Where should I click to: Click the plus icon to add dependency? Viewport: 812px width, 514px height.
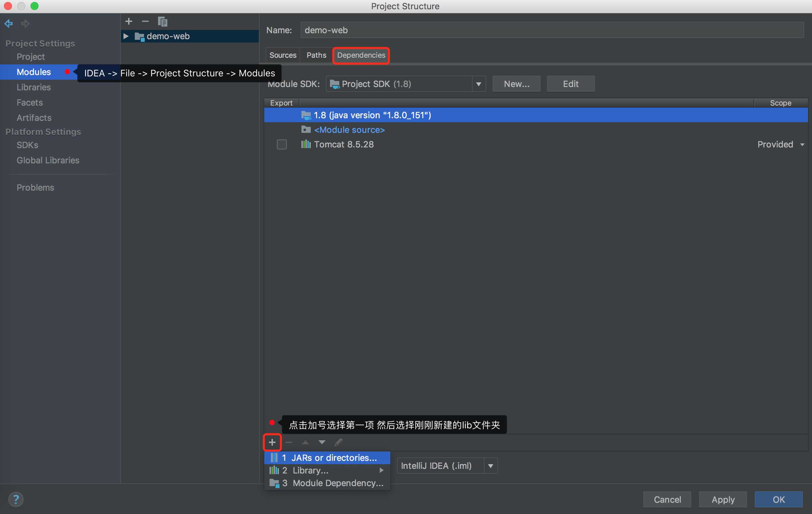(x=271, y=442)
